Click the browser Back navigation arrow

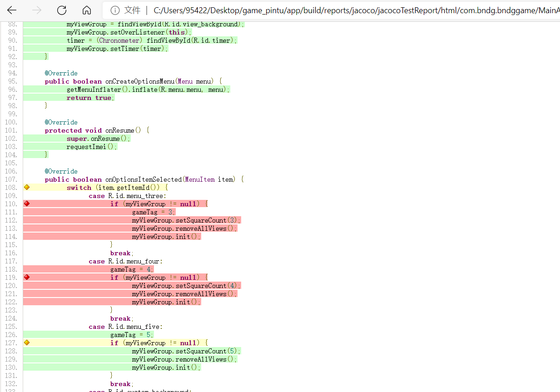pos(12,10)
